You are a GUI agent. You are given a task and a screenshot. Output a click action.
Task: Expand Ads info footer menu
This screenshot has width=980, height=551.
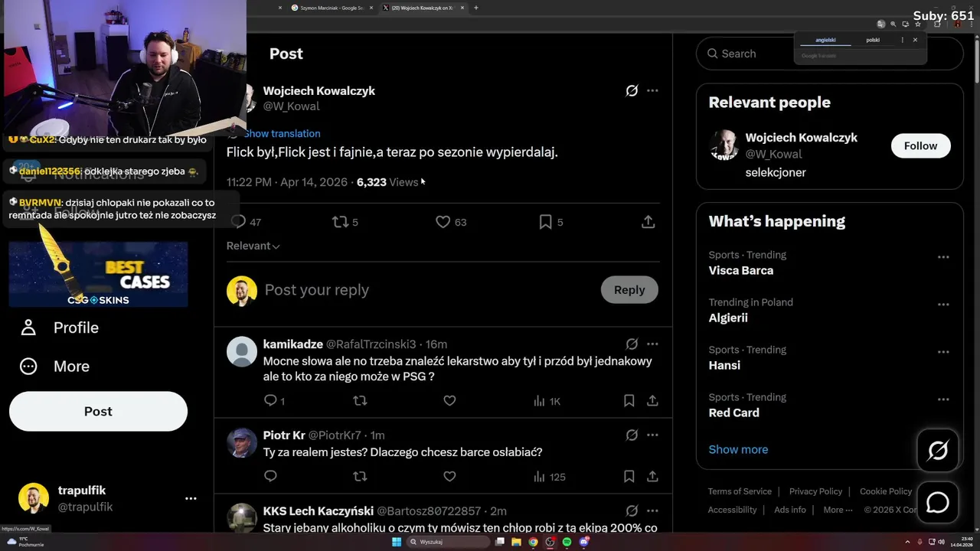(790, 510)
